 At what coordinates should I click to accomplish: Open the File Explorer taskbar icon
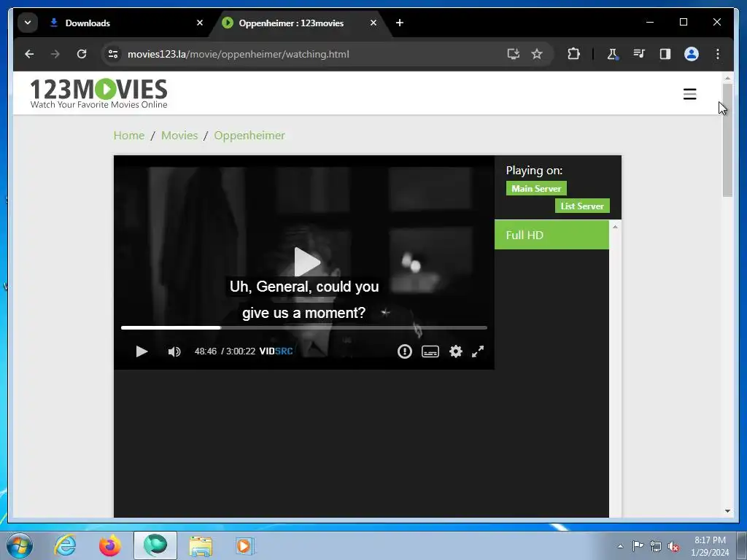(201, 545)
